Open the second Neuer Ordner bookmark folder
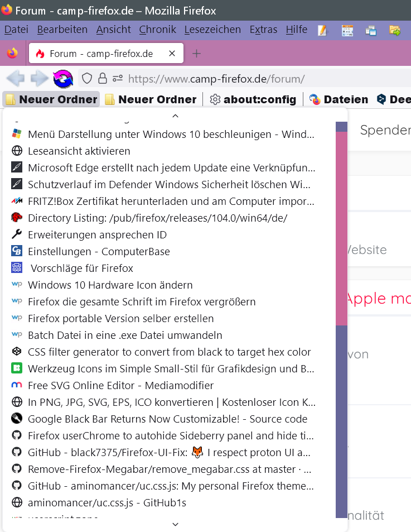This screenshot has width=411, height=532. 151,99
